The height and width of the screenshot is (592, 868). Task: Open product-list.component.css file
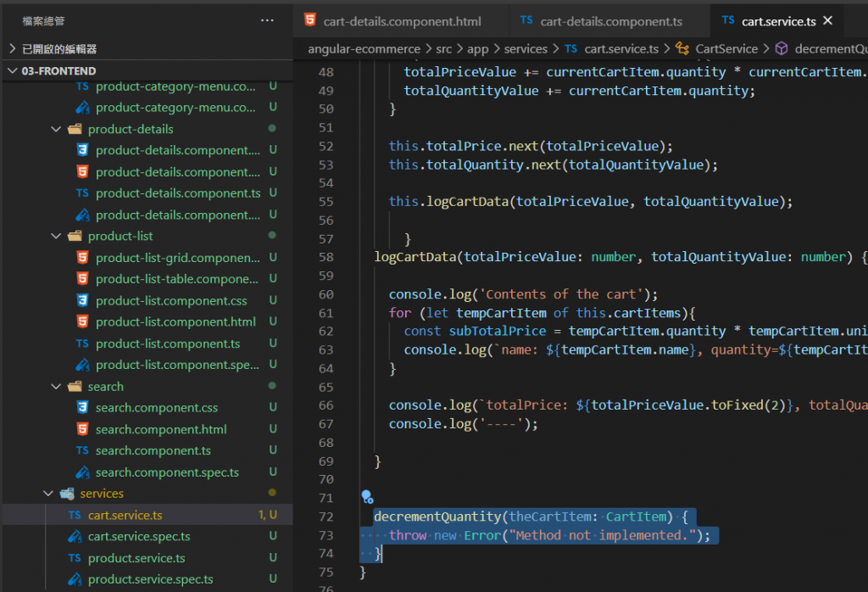click(171, 300)
